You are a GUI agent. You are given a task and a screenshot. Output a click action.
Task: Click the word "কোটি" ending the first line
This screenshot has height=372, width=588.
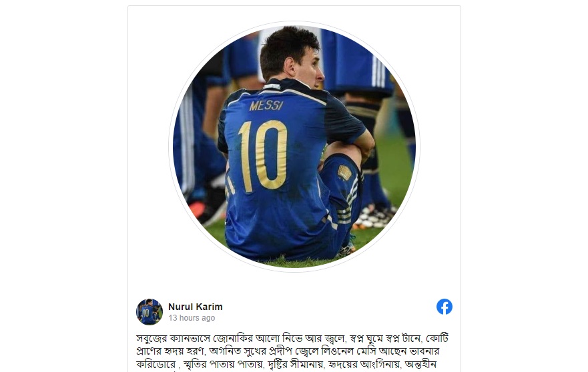(x=437, y=339)
